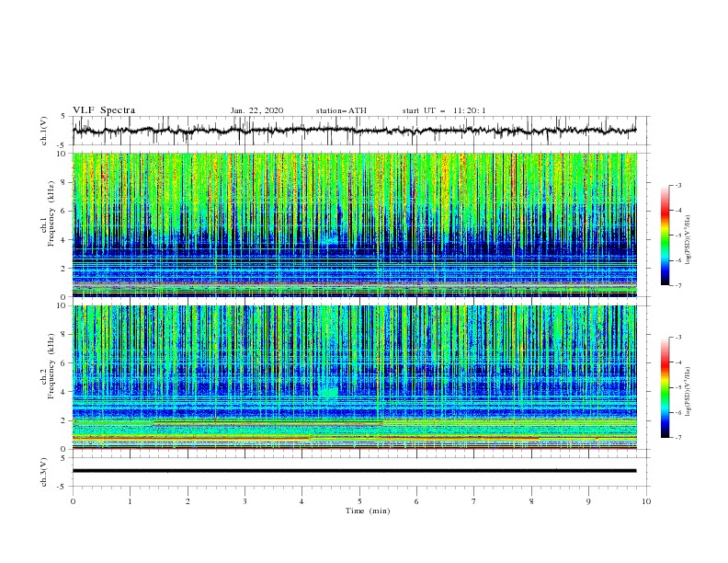Click the "Time (min)" axis label
This screenshot has height=563, width=728.
[x=368, y=511]
